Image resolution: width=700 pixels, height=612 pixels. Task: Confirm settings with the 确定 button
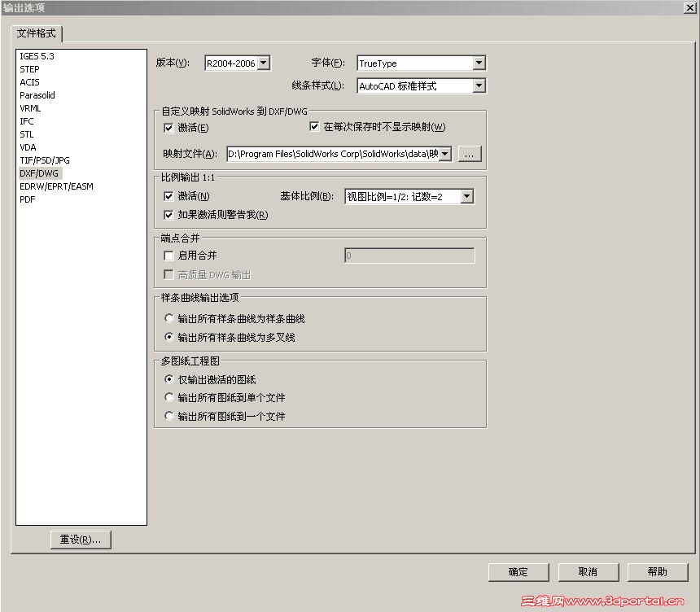point(518,571)
